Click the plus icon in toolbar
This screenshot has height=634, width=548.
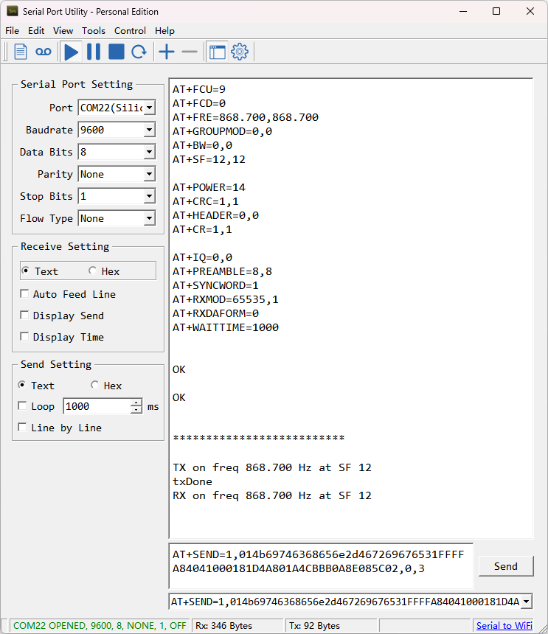point(167,52)
